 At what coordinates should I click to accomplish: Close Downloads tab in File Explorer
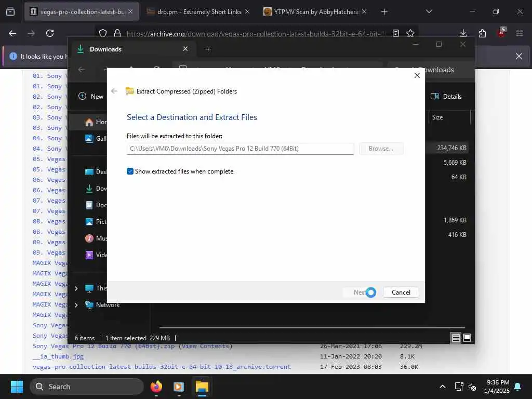pyautogui.click(x=185, y=49)
